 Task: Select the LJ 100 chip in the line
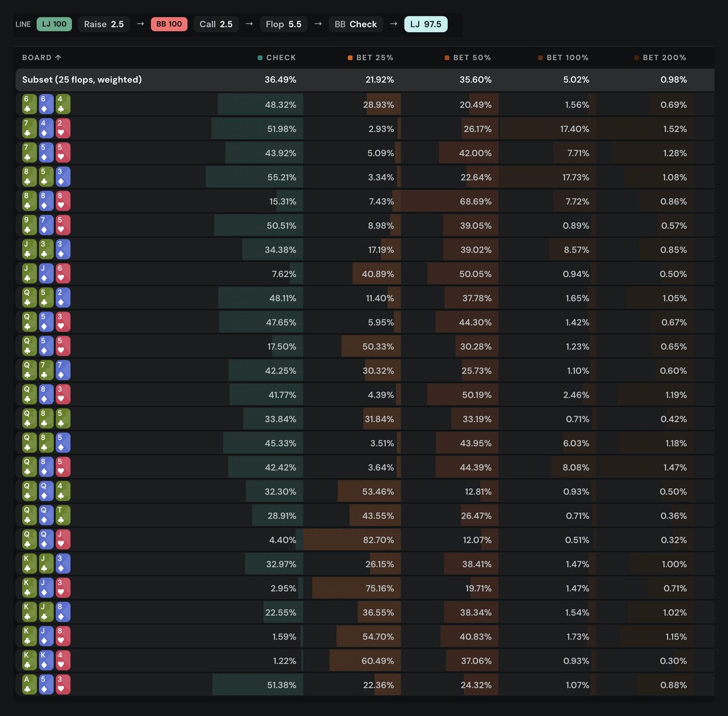click(54, 24)
